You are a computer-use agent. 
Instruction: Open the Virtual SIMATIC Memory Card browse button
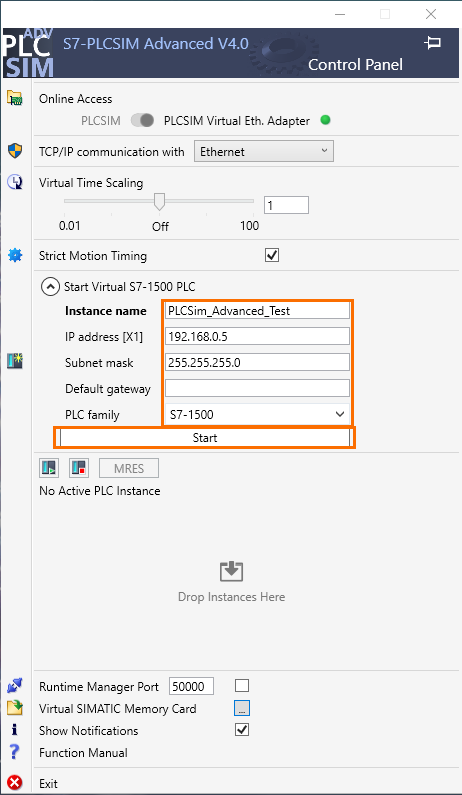242,708
